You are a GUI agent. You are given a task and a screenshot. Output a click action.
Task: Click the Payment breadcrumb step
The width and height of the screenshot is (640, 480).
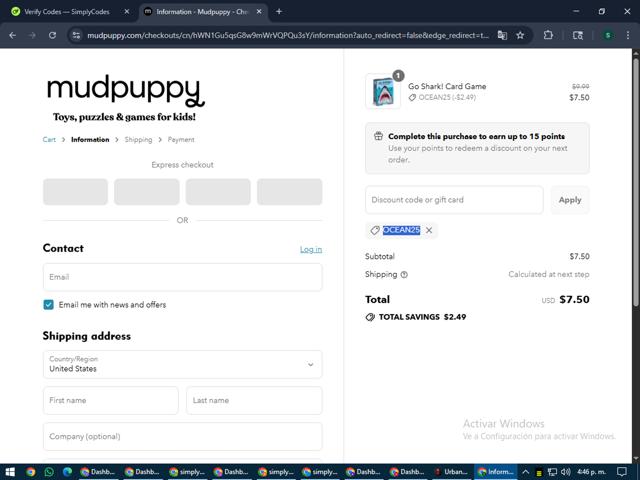181,140
